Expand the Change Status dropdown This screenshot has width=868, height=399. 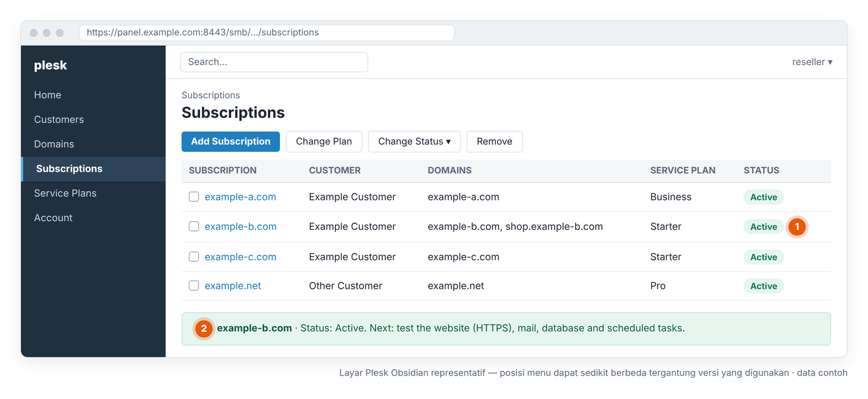pos(414,141)
